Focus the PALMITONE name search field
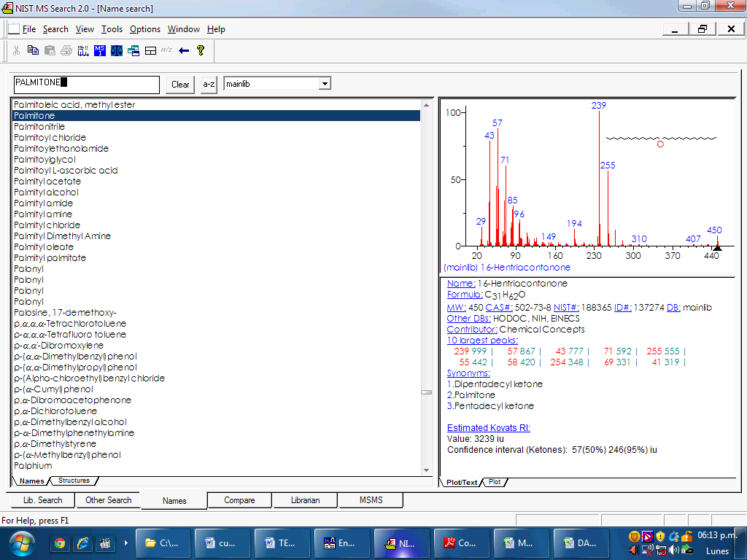Screen dimensions: 747x560 point(87,85)
